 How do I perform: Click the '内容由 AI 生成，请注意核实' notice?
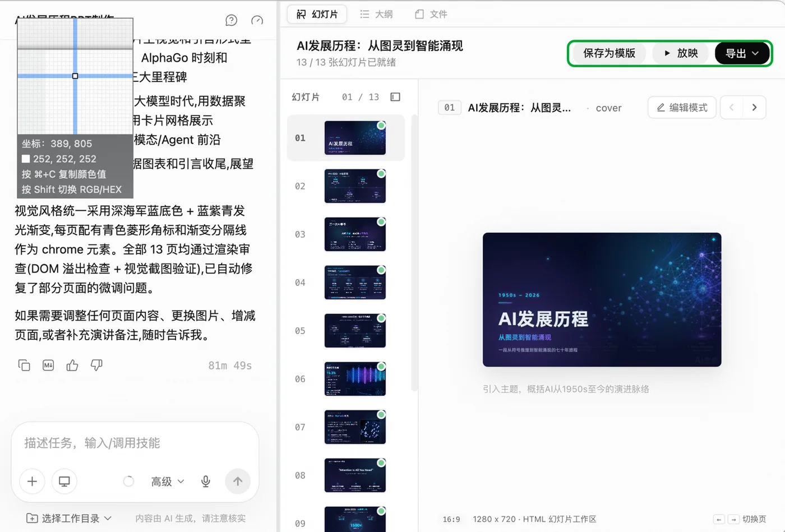pos(191,519)
